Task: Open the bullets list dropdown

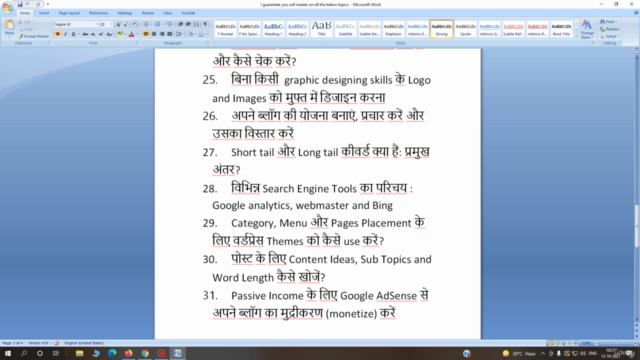Action: [x=151, y=24]
